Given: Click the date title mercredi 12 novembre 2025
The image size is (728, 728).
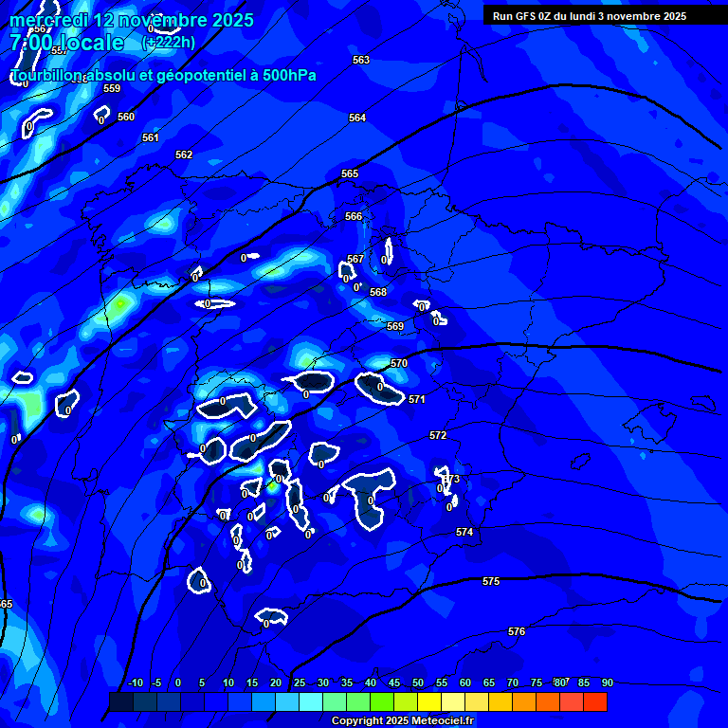Looking at the screenshot, I should point(132,20).
